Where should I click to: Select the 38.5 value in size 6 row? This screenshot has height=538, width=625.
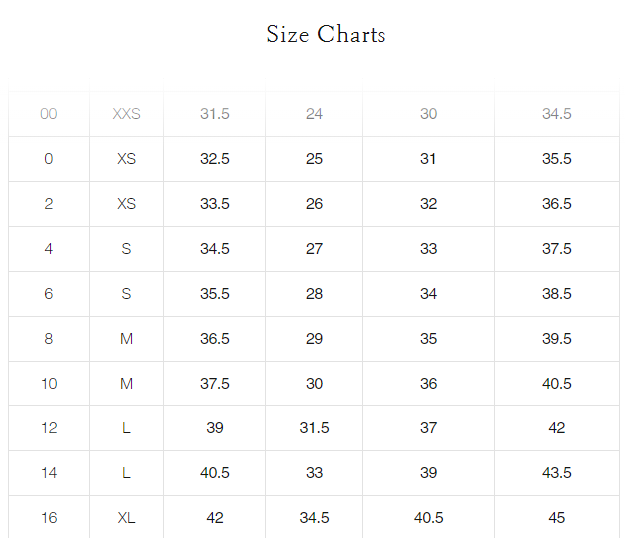pyautogui.click(x=557, y=294)
